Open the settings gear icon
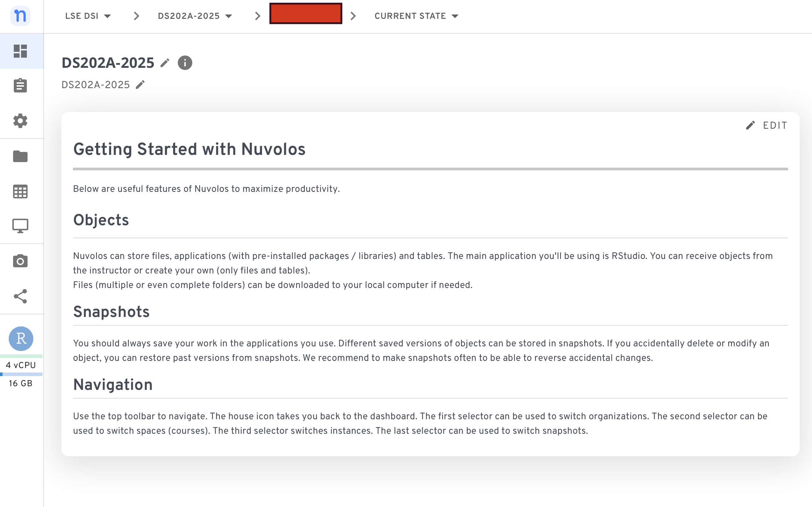Viewport: 812px width, 507px height. click(x=20, y=121)
